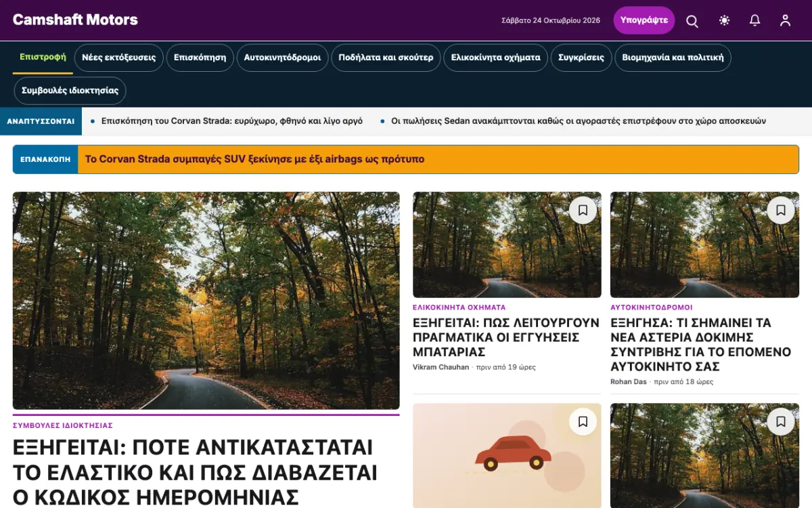Viewport: 812px width, 508px height.
Task: Click ΑΥΤΟΚΙΝΗΤΟΔΡΟΜΟΙ category label on card
Action: click(x=652, y=308)
